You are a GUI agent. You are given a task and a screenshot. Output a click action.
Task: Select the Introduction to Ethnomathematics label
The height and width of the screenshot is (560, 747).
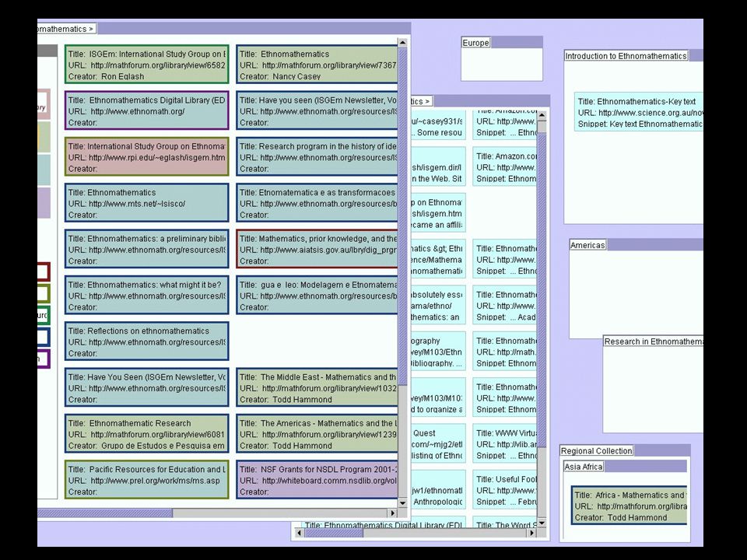[x=626, y=56]
